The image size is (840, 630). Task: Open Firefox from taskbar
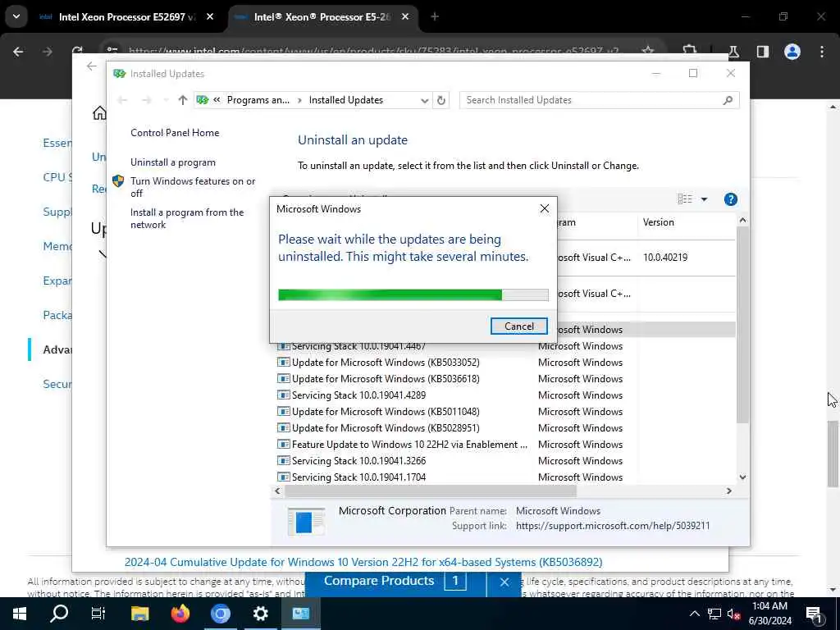pyautogui.click(x=180, y=614)
